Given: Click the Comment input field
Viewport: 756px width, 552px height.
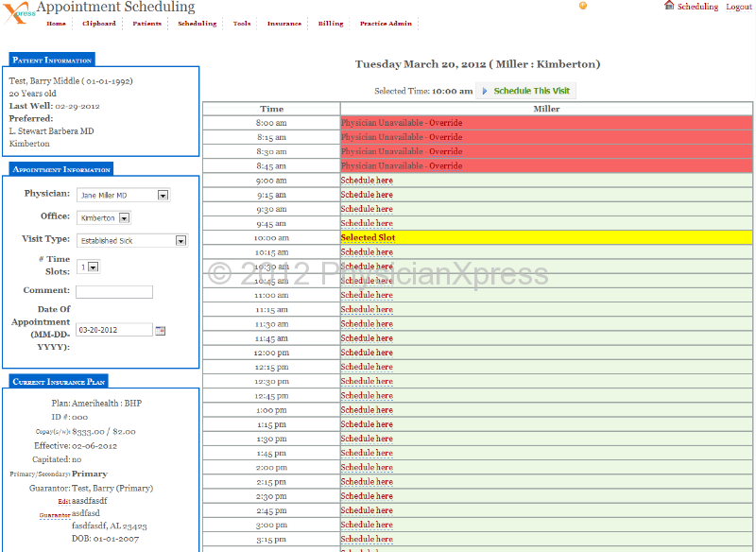Looking at the screenshot, I should click(113, 292).
